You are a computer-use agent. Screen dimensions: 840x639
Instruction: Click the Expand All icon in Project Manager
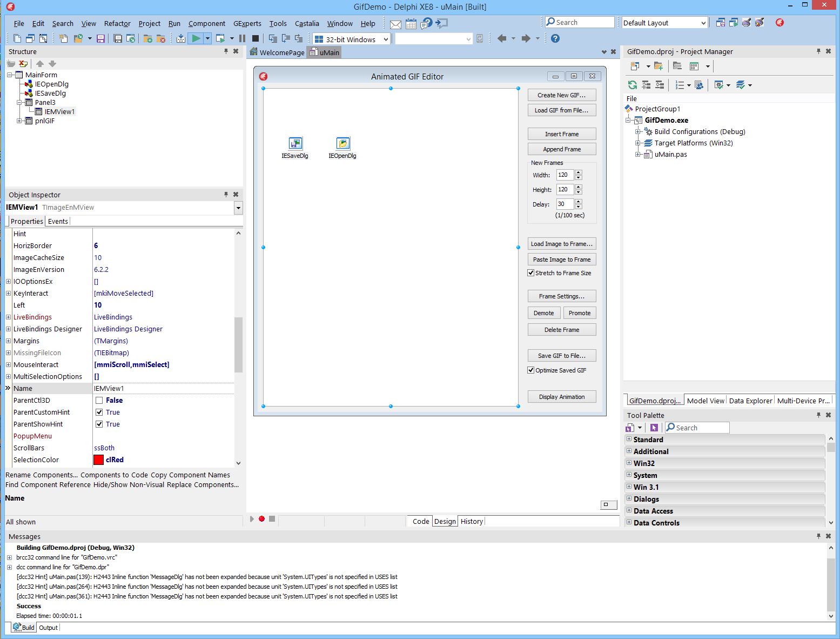point(646,85)
